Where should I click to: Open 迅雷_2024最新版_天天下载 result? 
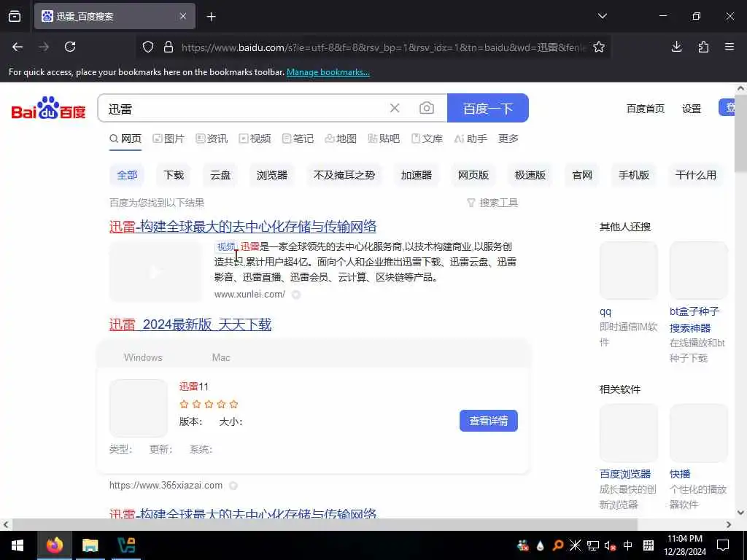pos(190,324)
